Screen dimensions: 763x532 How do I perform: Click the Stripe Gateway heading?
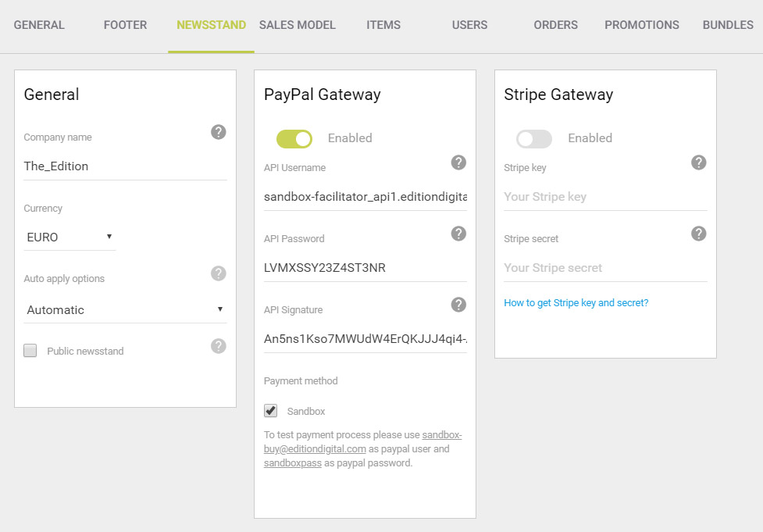[558, 95]
